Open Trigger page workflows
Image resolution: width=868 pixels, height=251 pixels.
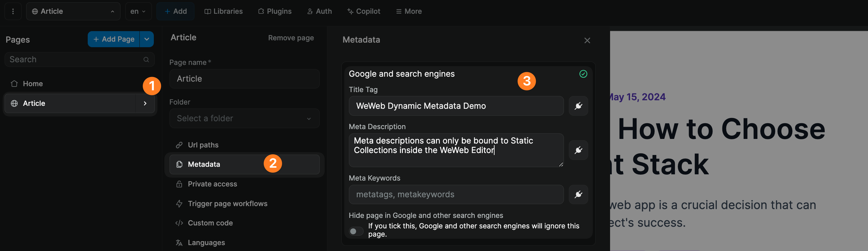pos(244,203)
